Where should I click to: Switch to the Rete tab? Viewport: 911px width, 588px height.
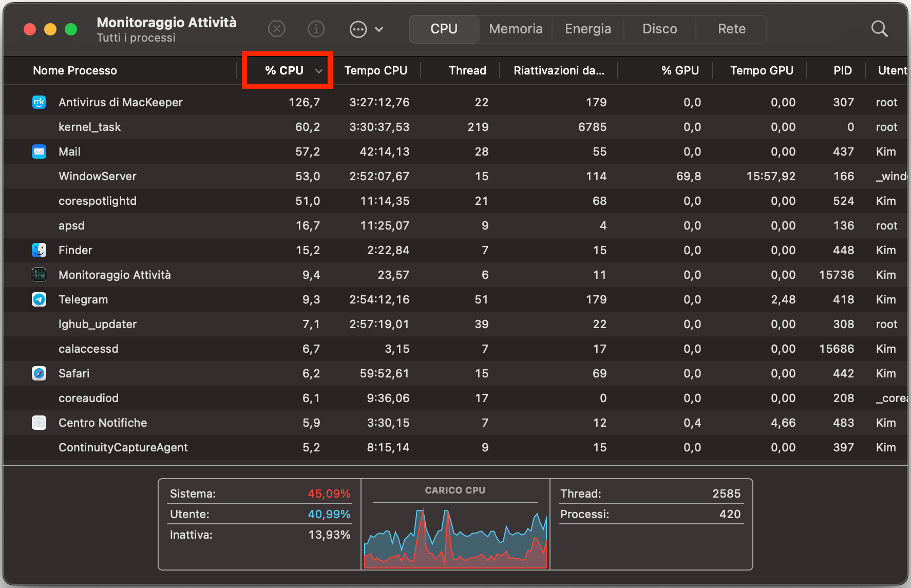tap(732, 29)
